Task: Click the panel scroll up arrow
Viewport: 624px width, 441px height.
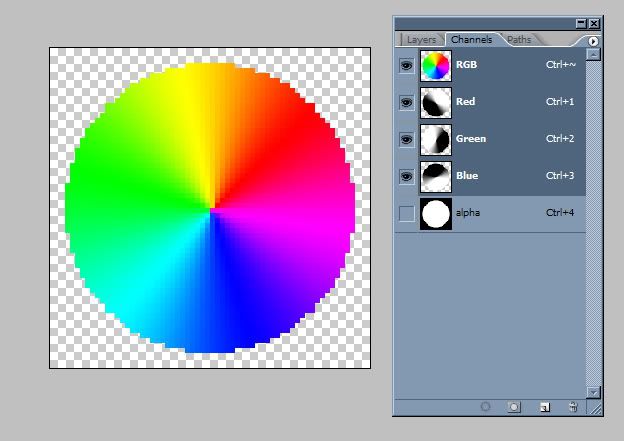Action: tap(593, 54)
